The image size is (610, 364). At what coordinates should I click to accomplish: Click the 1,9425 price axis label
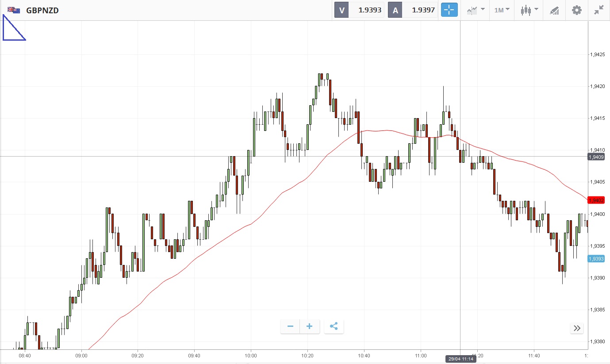tap(597, 55)
